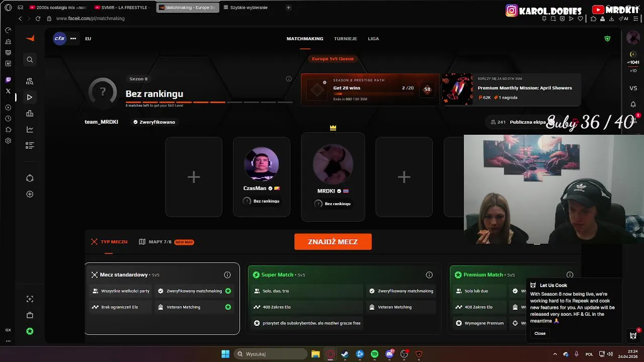Viewport: 644px width, 362px height.
Task: Click the info icon beside Sezon 8 progress
Action: point(289,79)
